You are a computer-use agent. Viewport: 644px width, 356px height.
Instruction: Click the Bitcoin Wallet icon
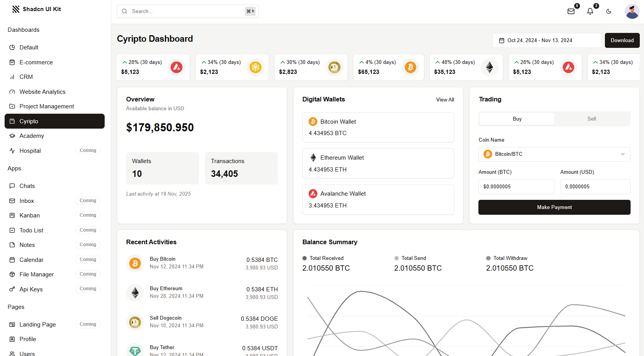[x=313, y=122]
